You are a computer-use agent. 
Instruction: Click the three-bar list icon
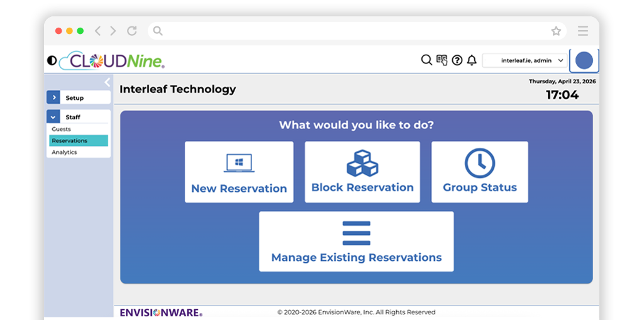click(x=357, y=233)
